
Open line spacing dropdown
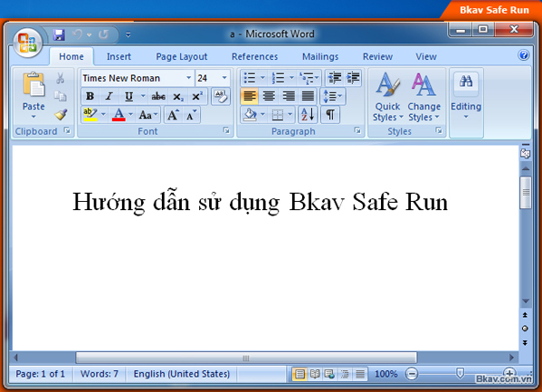point(332,96)
